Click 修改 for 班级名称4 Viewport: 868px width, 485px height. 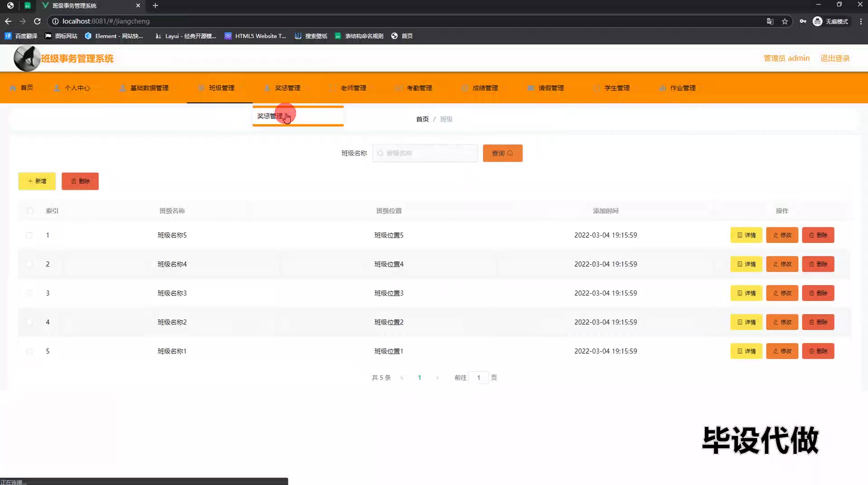782,264
